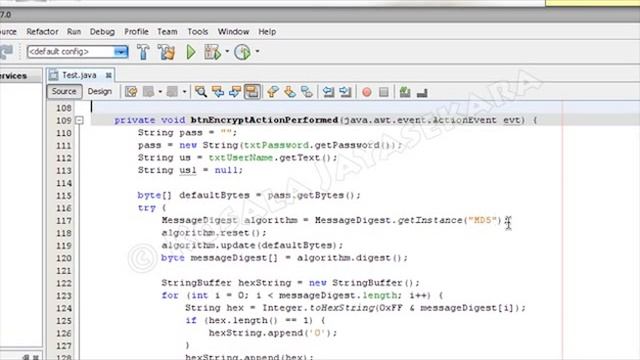The height and width of the screenshot is (360, 640).
Task: Click line number 108 in gutter
Action: 64,108
